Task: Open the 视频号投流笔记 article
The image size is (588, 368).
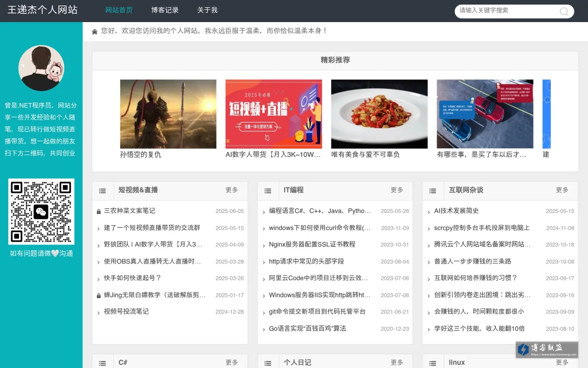Action: 126,312
